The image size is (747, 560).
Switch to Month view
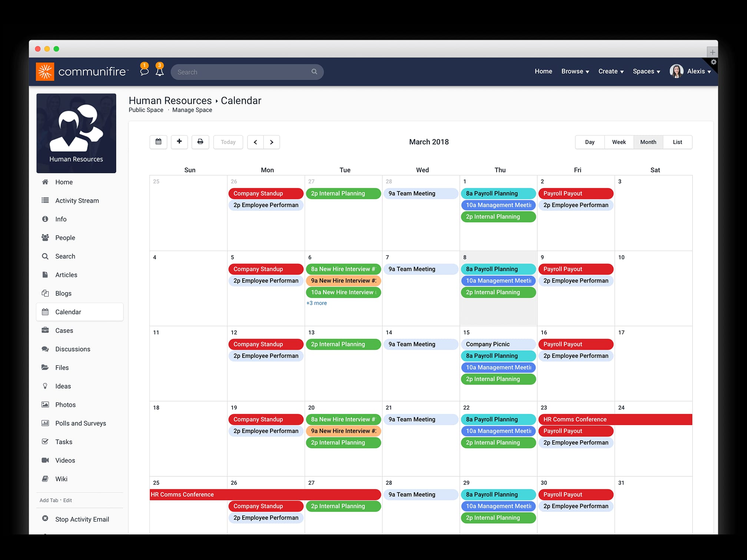point(648,142)
